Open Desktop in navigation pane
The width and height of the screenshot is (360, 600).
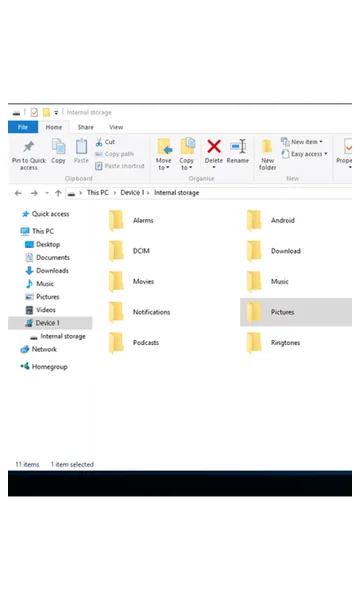click(x=42, y=244)
